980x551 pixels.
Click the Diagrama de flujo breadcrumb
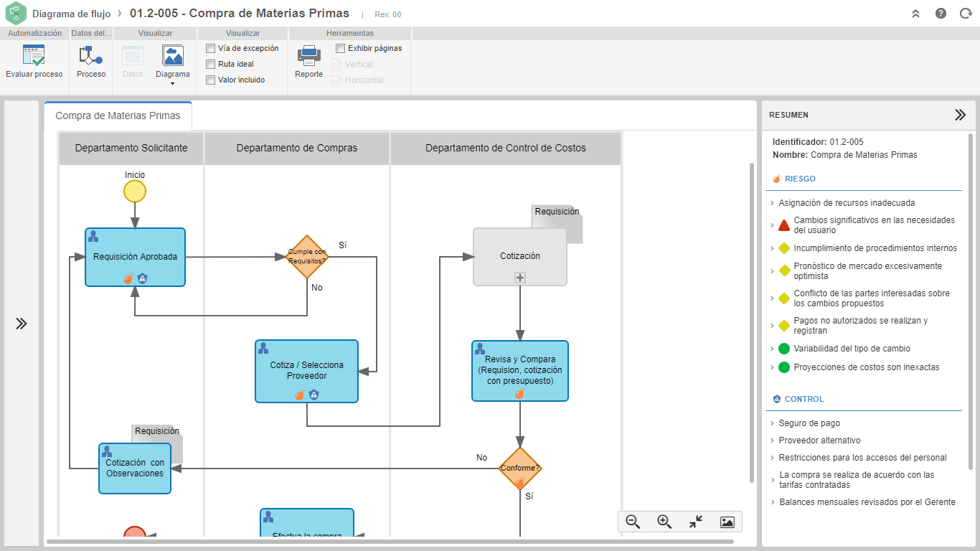coord(72,14)
